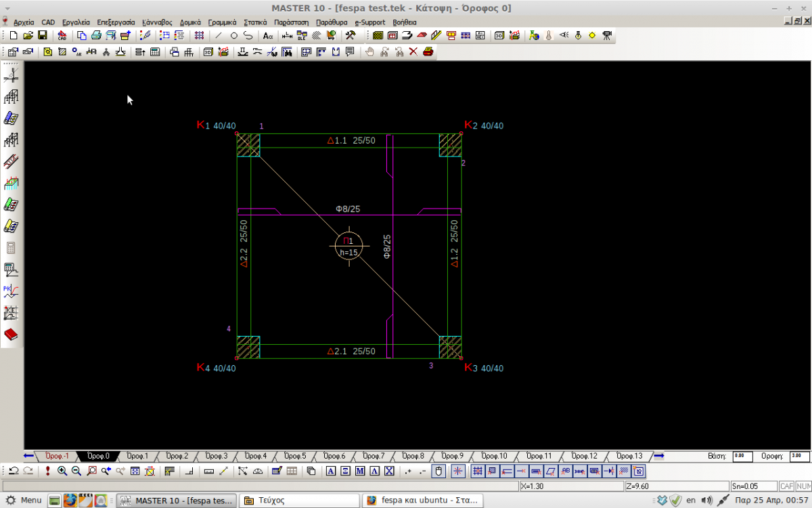812x508 pixels.
Task: Switch to fespa και ubuntu browser window
Action: tap(422, 501)
